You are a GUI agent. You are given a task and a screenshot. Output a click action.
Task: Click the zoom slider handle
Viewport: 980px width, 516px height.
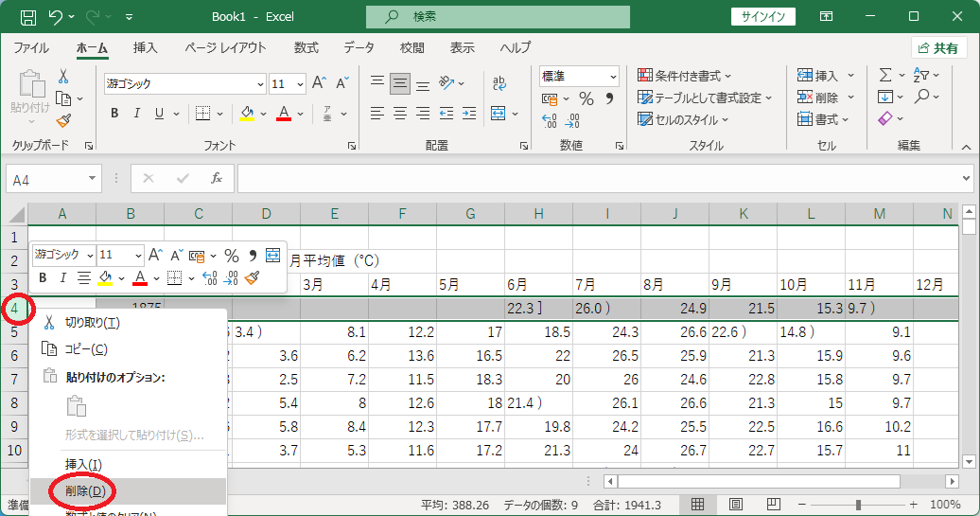click(x=858, y=504)
